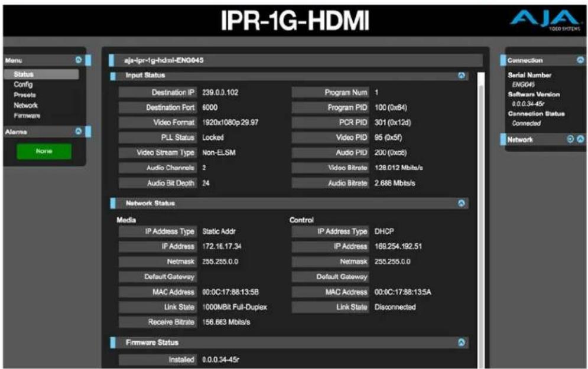Select Video Format value 1920x1080p 29.97
Screen dimensions: 588x369
230,122
